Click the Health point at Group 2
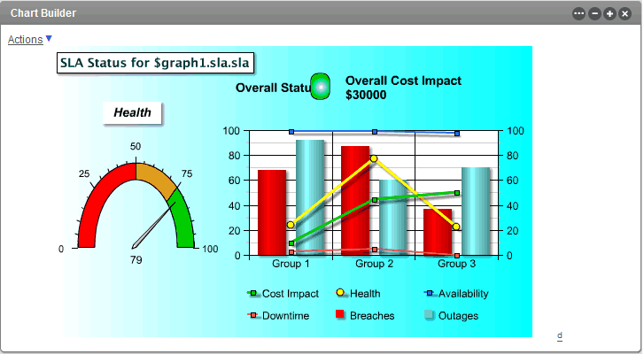 (x=373, y=158)
